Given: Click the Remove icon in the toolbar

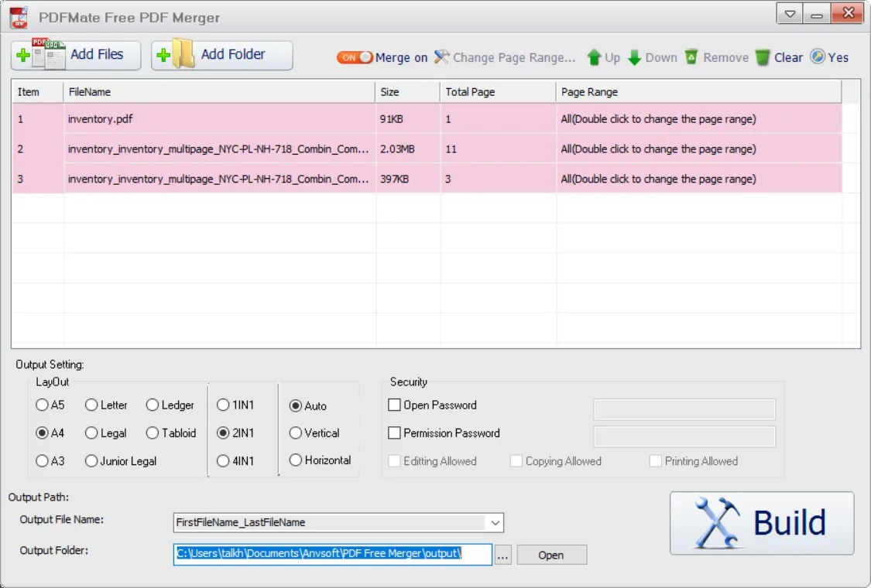Looking at the screenshot, I should (689, 56).
